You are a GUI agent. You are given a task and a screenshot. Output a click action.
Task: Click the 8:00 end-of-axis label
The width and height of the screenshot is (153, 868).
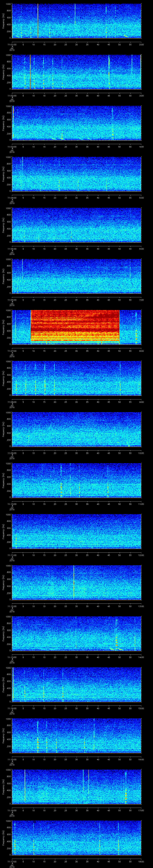point(141,351)
